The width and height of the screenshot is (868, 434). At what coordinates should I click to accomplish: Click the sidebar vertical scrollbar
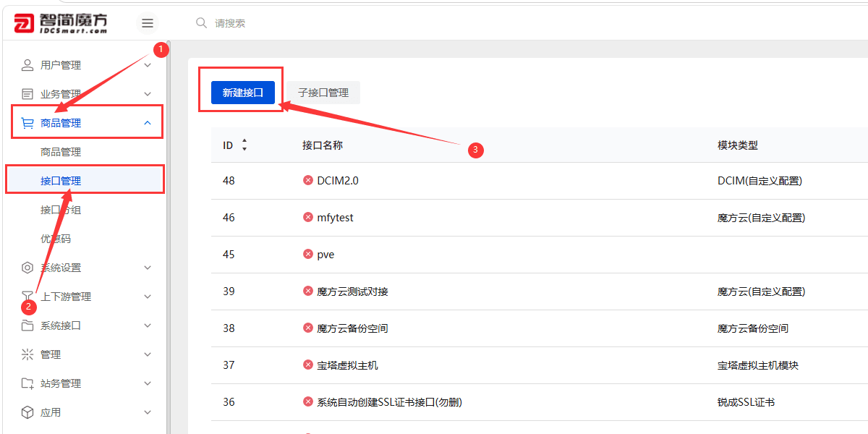coord(167,237)
